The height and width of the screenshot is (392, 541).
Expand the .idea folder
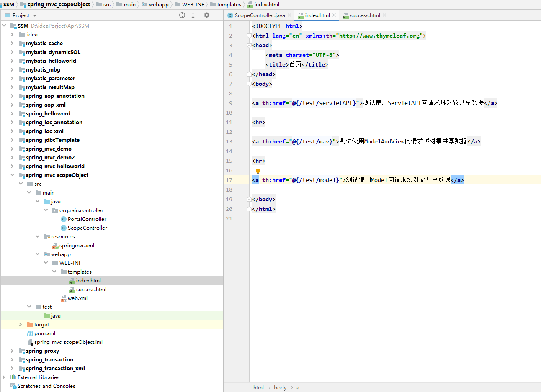coord(12,34)
